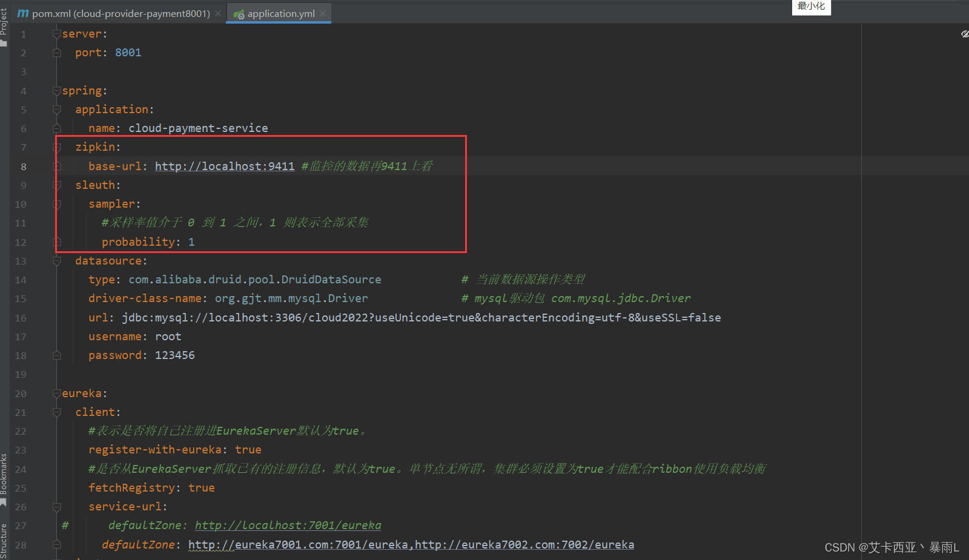Switch to the pom.xml editor tab

(x=114, y=13)
